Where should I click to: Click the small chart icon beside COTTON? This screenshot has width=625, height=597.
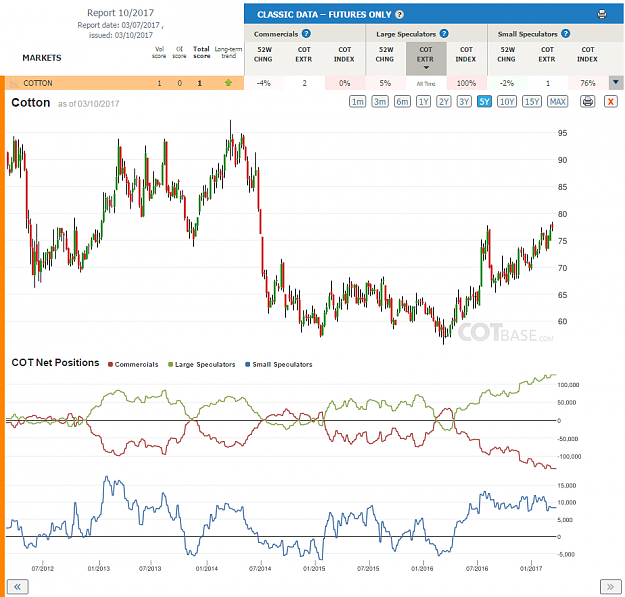[14, 83]
